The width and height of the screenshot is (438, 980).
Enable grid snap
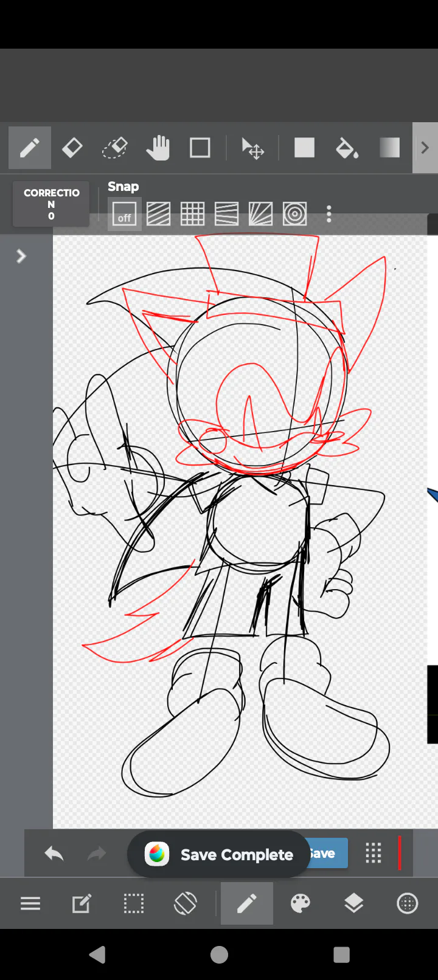pyautogui.click(x=193, y=214)
